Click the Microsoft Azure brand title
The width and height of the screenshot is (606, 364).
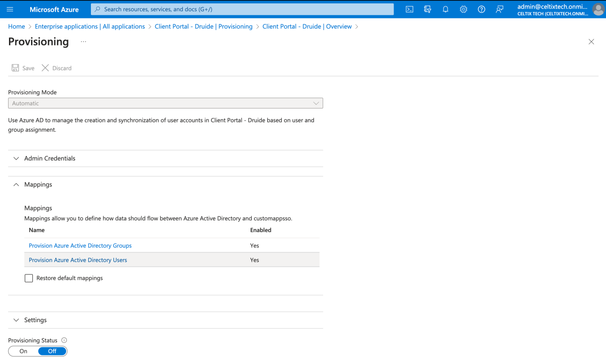(x=54, y=9)
